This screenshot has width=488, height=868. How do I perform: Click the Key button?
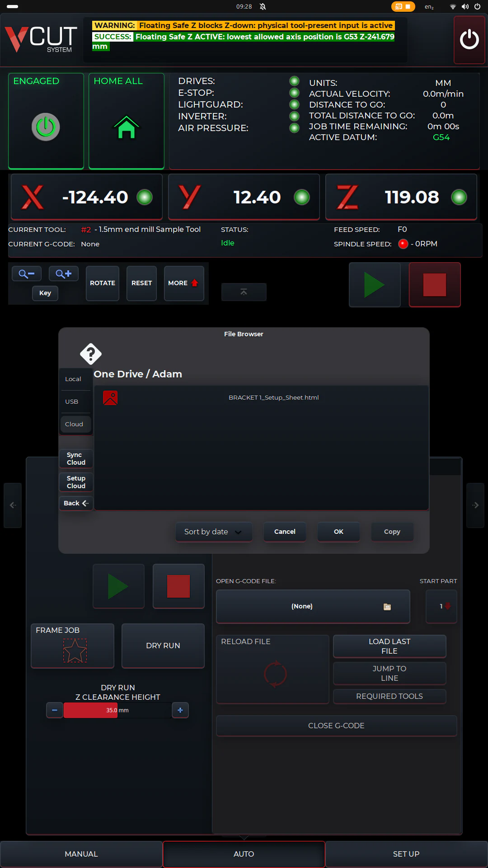point(45,293)
